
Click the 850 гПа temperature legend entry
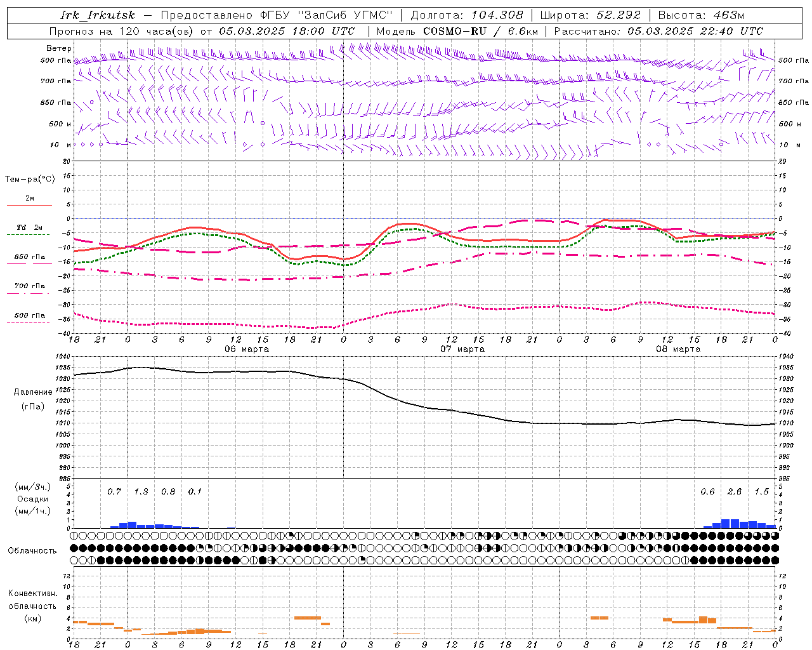pos(30,257)
